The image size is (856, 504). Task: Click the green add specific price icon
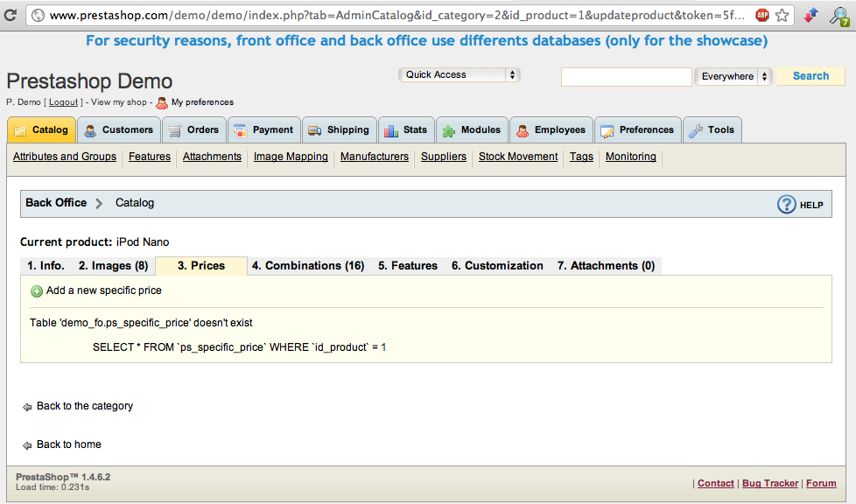click(x=37, y=291)
